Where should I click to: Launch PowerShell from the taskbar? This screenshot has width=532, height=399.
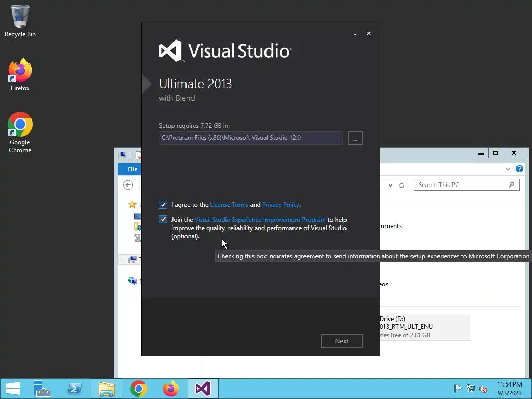point(74,389)
